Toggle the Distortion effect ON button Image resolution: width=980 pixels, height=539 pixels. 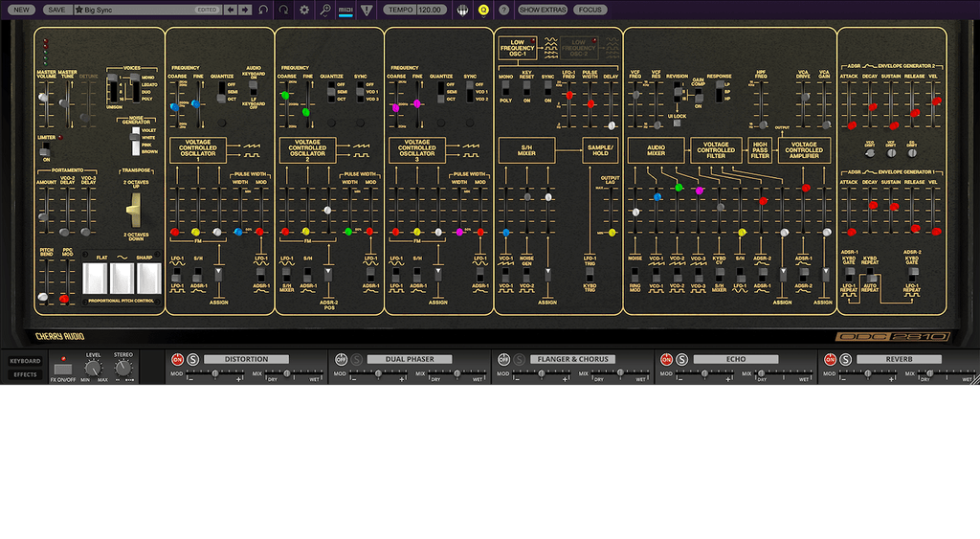pyautogui.click(x=176, y=359)
